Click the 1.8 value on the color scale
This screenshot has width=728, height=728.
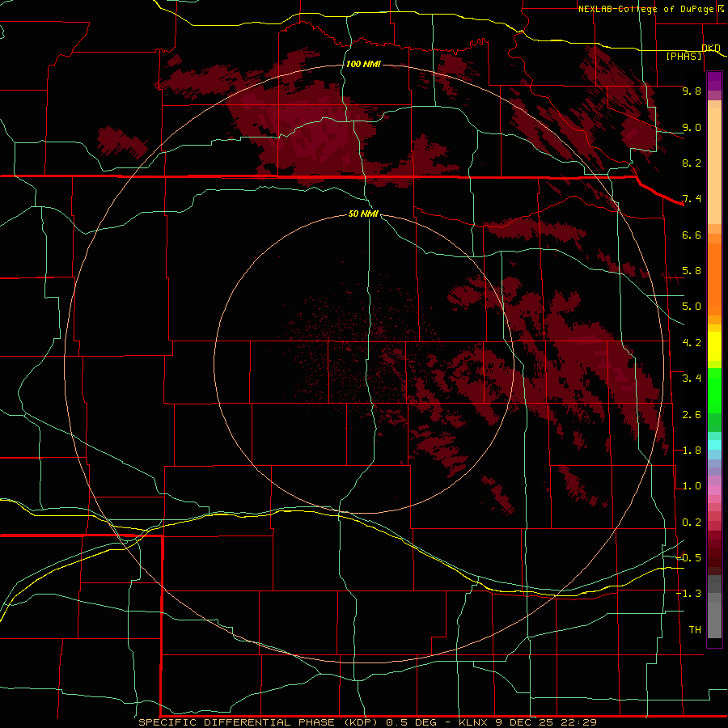(x=692, y=451)
